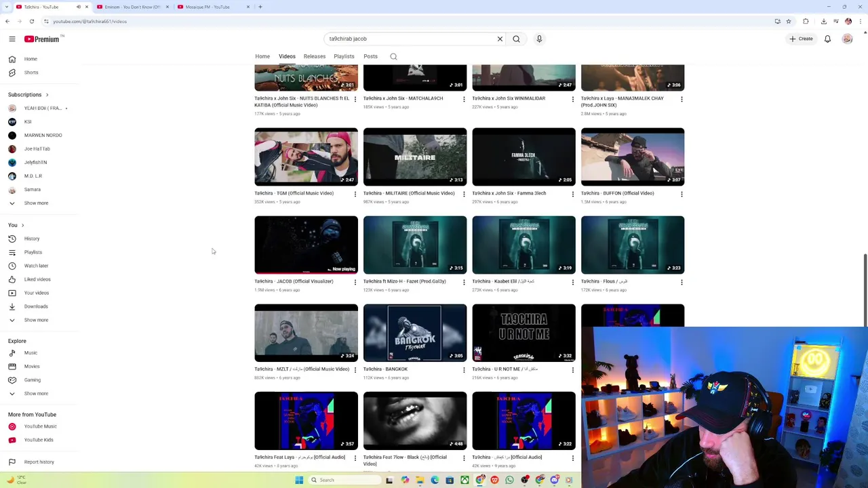Click the browser address bar
This screenshot has width=868, height=488.
click(x=407, y=21)
